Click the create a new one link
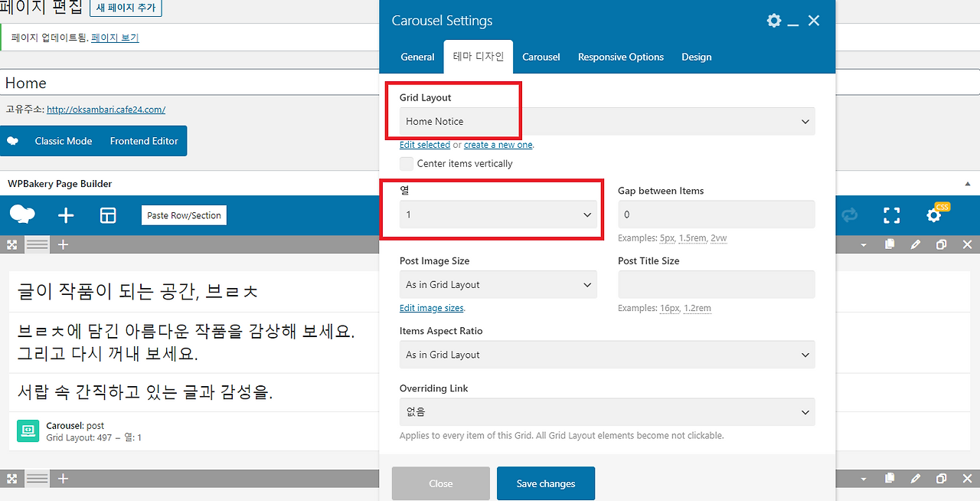Viewport: 980px width, 501px height. [498, 145]
